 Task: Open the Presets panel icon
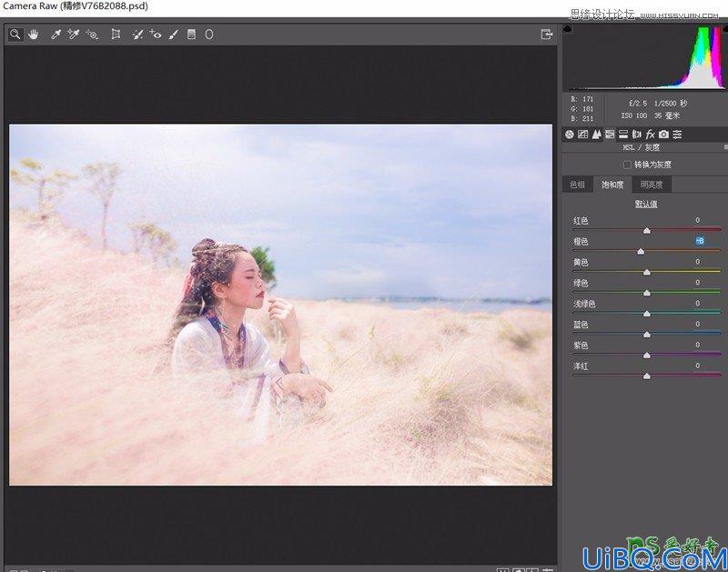point(677,135)
